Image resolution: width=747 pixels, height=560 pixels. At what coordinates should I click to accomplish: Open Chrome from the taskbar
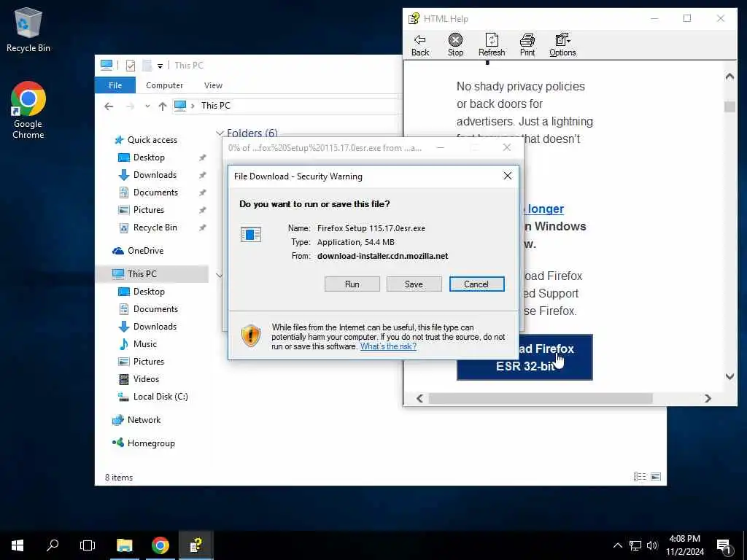[160, 545]
